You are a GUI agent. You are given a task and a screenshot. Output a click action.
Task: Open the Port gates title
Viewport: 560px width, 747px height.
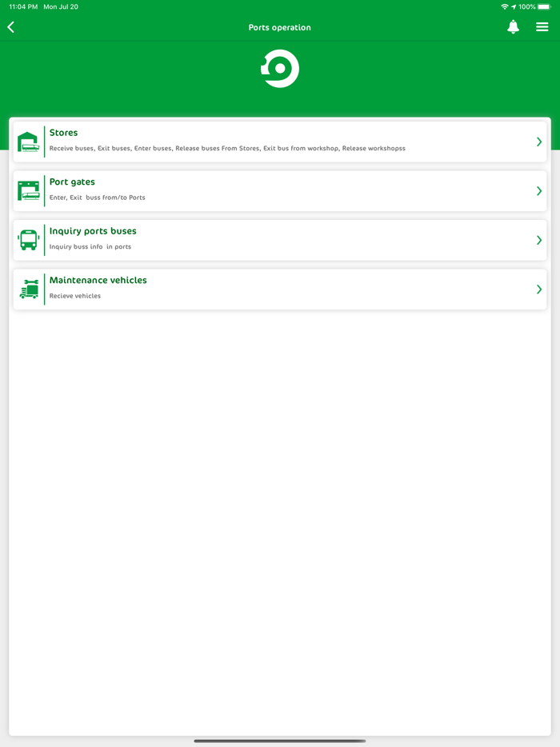point(72,182)
